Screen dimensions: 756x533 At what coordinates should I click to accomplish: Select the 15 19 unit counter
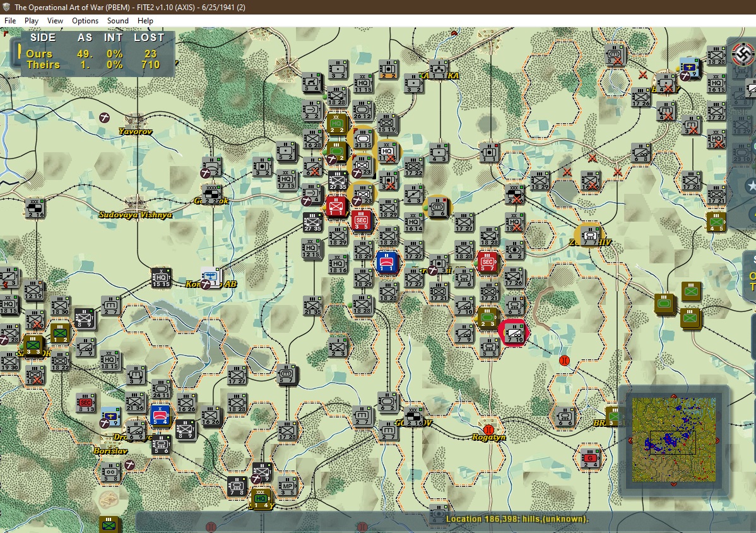click(x=387, y=124)
